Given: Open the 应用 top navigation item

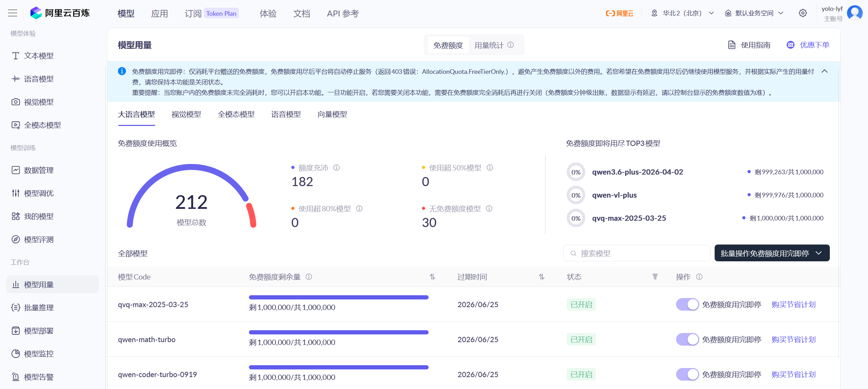Looking at the screenshot, I should 160,13.
